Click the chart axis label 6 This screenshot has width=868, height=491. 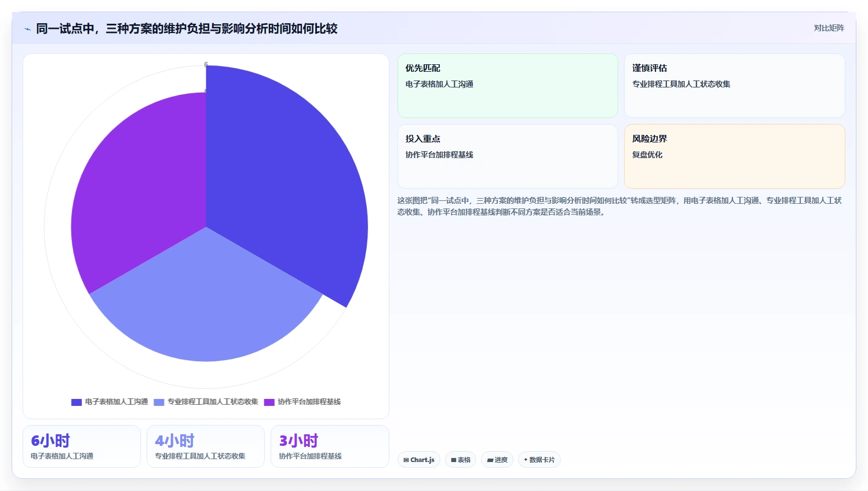206,64
